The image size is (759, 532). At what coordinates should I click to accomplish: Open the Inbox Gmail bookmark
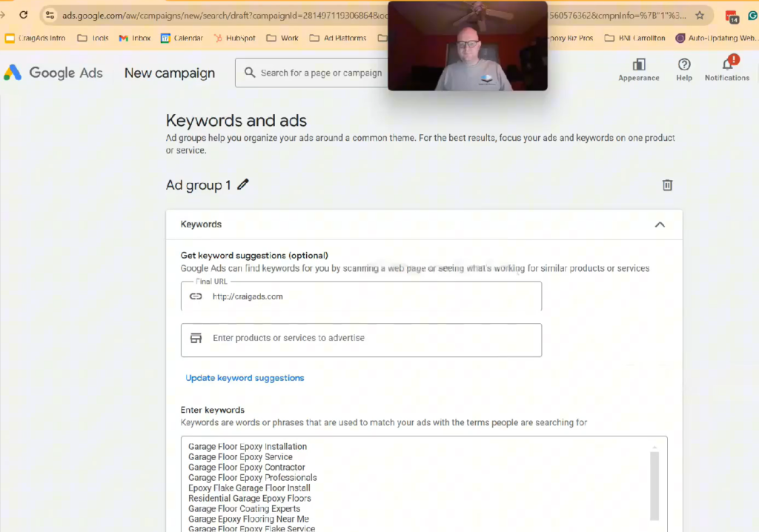point(135,38)
